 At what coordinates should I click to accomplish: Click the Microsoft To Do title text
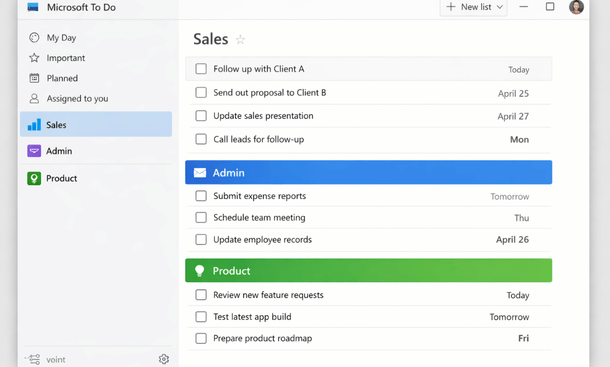(81, 7)
